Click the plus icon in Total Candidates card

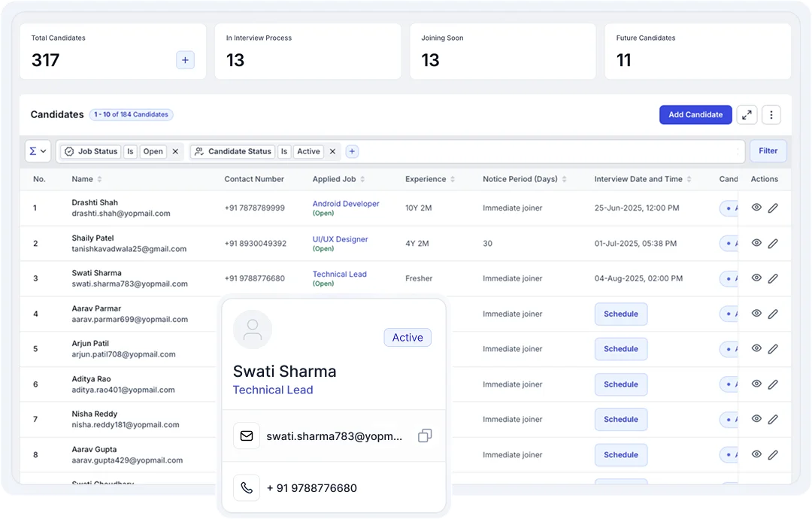click(x=185, y=60)
